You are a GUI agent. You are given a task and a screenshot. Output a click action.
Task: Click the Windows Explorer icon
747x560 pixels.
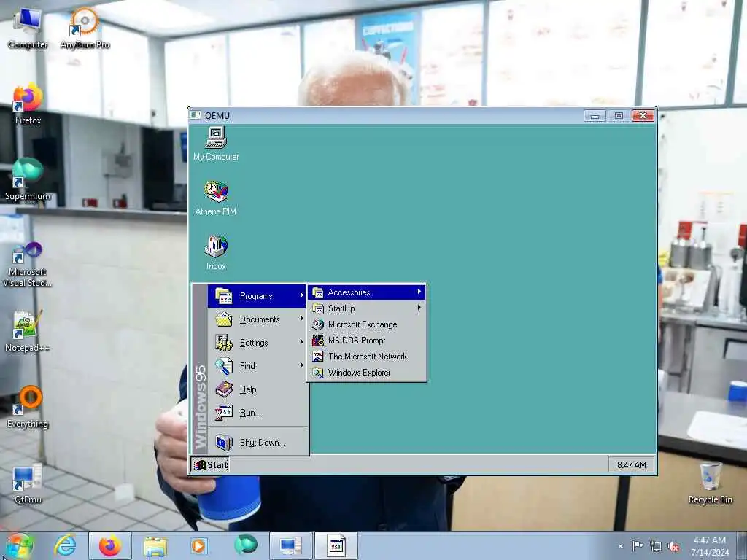318,373
